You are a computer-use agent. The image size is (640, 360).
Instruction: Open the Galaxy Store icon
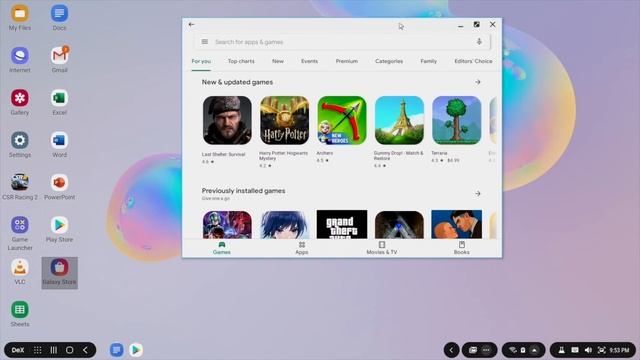point(59,273)
